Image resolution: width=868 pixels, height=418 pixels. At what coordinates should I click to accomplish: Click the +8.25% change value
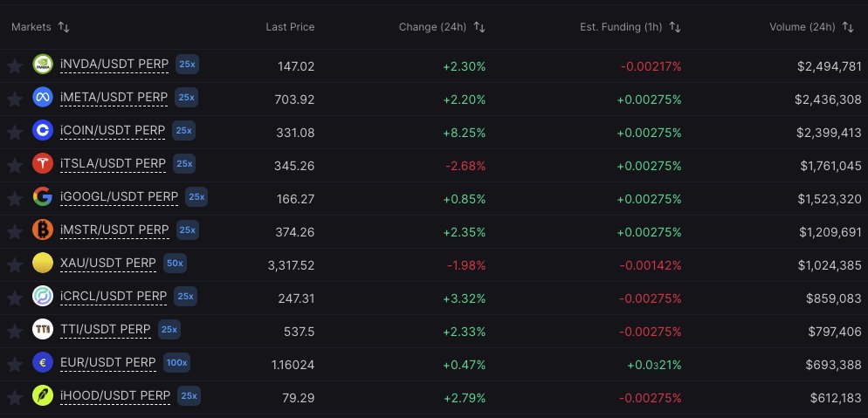point(464,133)
